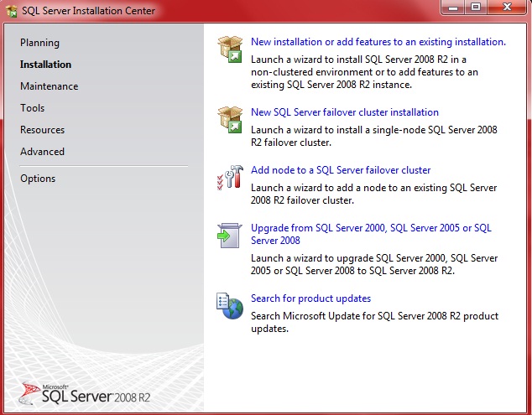The width and height of the screenshot is (532, 415).
Task: Click the title bar SQL Server icon
Action: click(x=11, y=11)
